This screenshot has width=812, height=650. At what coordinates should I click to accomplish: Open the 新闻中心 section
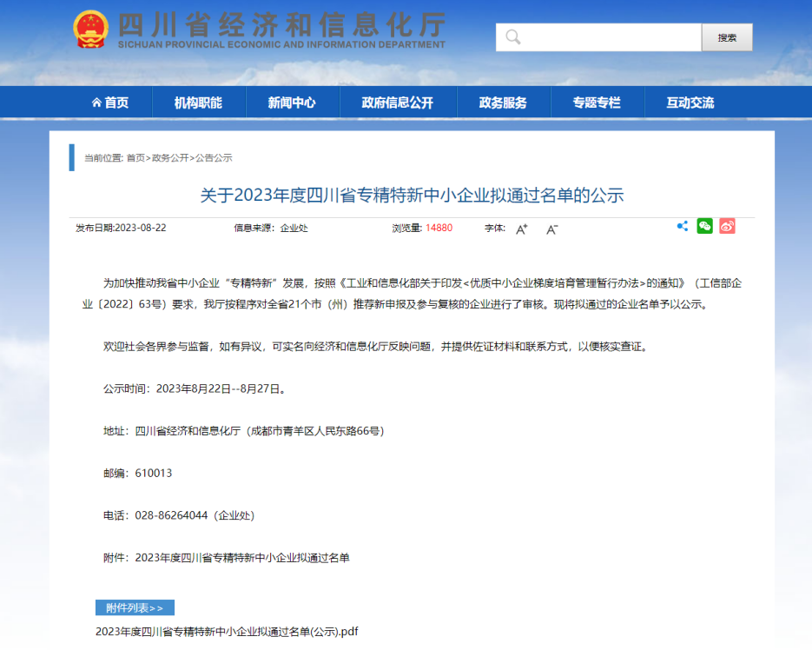pyautogui.click(x=292, y=103)
